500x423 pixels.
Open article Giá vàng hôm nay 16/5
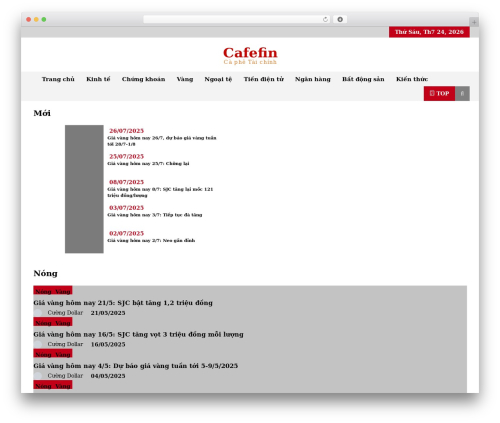coord(138,334)
